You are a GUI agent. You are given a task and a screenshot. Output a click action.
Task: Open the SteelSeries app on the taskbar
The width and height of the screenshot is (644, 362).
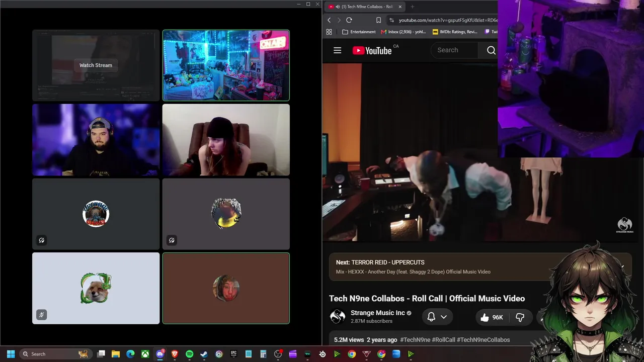pos(323,354)
